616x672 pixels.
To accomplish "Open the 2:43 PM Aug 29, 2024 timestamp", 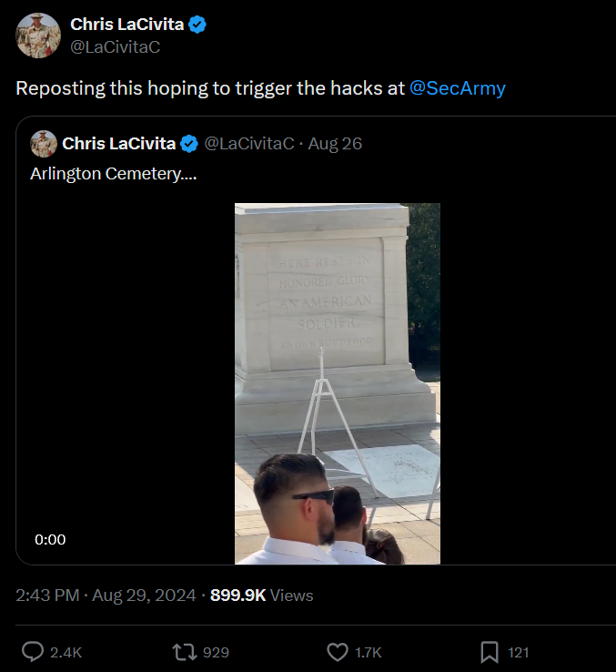I will [x=106, y=596].
